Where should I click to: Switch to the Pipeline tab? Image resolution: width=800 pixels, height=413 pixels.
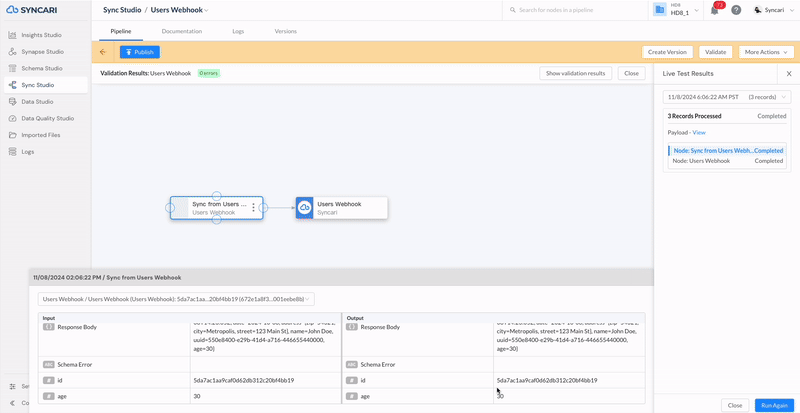121,31
